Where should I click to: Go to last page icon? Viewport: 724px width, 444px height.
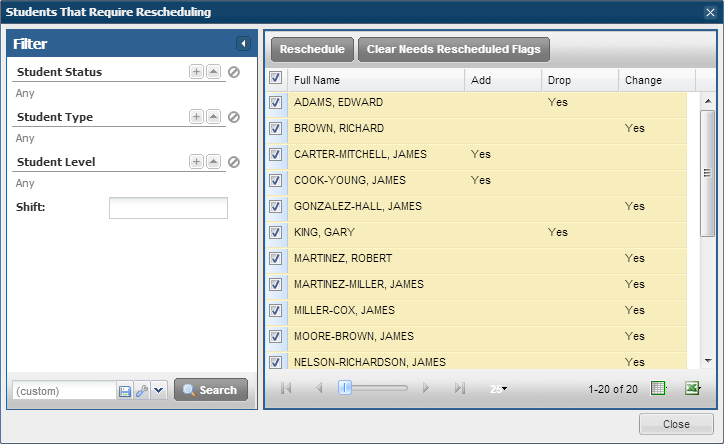pos(459,388)
